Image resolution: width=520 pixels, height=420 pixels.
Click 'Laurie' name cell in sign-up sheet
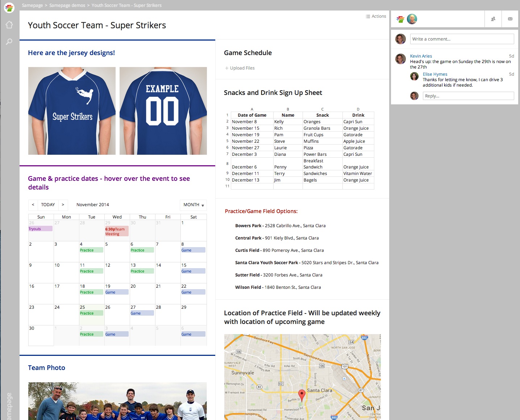pos(288,148)
